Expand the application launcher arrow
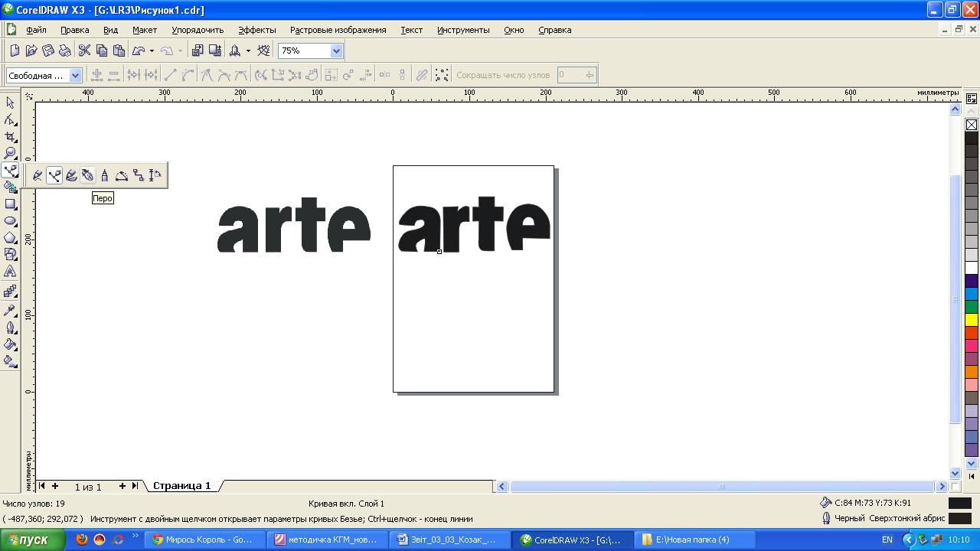Viewport: 980px width, 551px height. (x=248, y=51)
